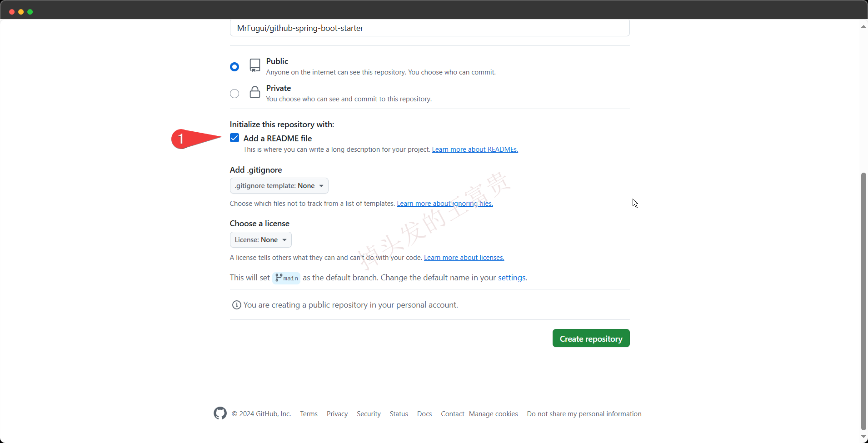Click the Private repository lock icon
868x443 pixels.
click(x=255, y=92)
